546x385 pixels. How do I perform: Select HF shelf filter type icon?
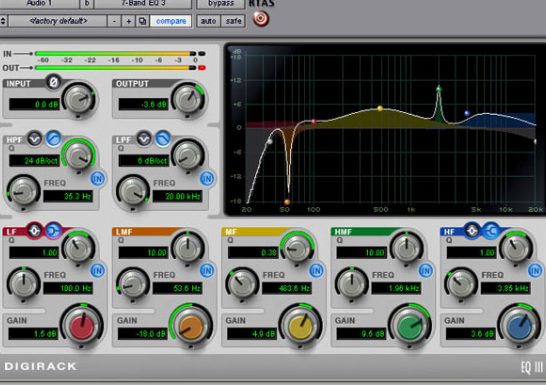tap(491, 230)
